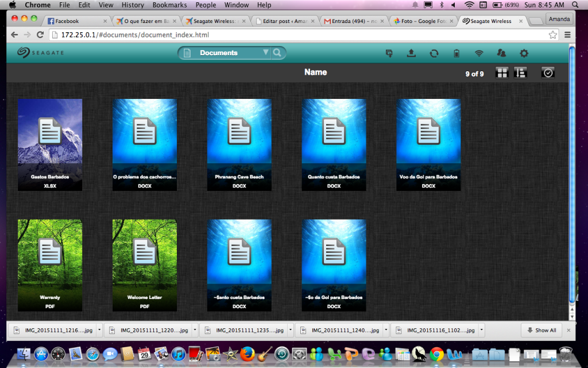This screenshot has height=368, width=588.
Task: Click the '9 of 9' item count
Action: pyautogui.click(x=474, y=74)
